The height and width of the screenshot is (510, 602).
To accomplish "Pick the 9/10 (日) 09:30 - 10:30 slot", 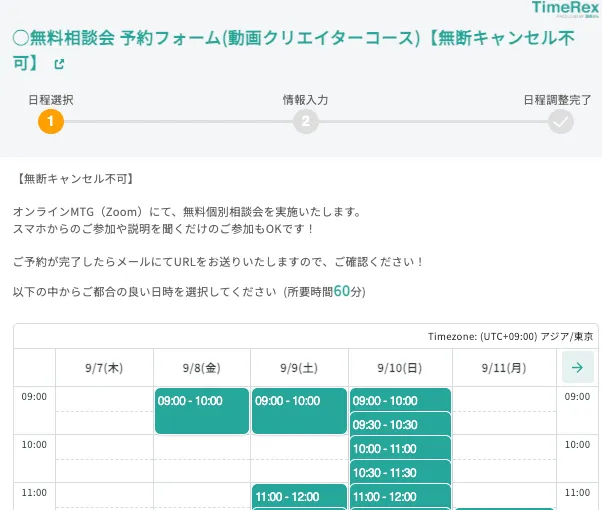I will (400, 424).
